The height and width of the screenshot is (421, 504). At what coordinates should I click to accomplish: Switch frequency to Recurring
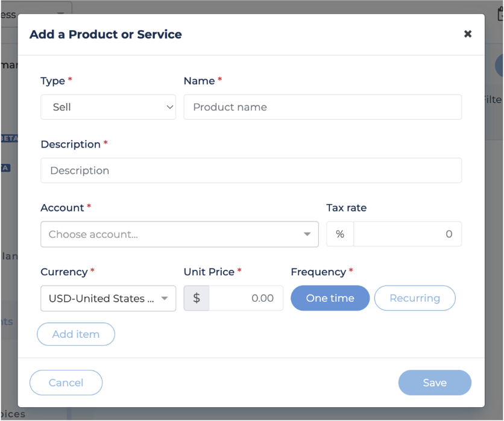[x=415, y=298]
